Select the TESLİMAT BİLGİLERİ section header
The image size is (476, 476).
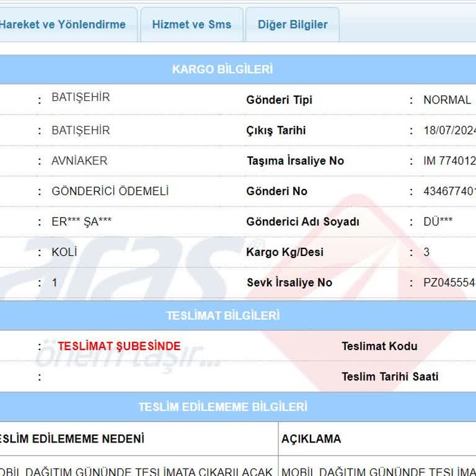(223, 315)
